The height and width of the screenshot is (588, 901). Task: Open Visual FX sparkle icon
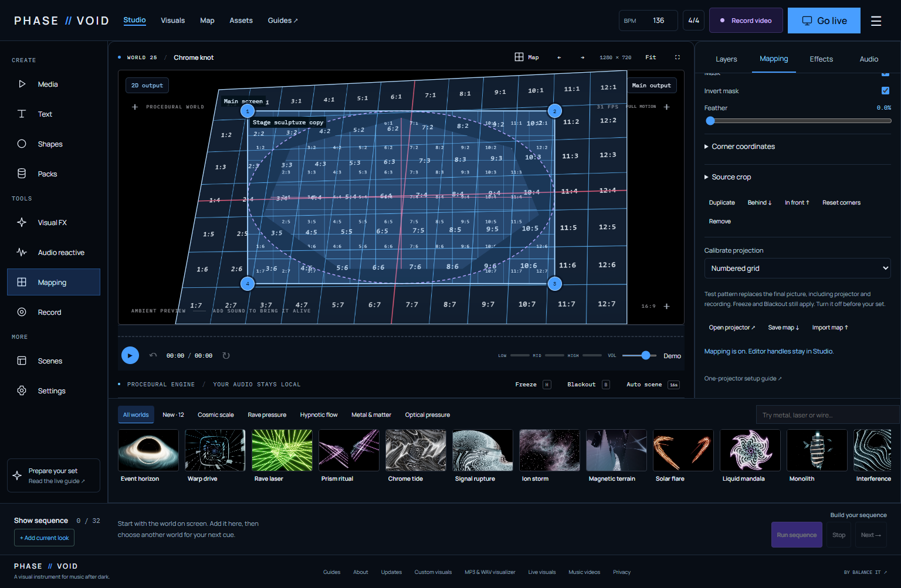(22, 222)
